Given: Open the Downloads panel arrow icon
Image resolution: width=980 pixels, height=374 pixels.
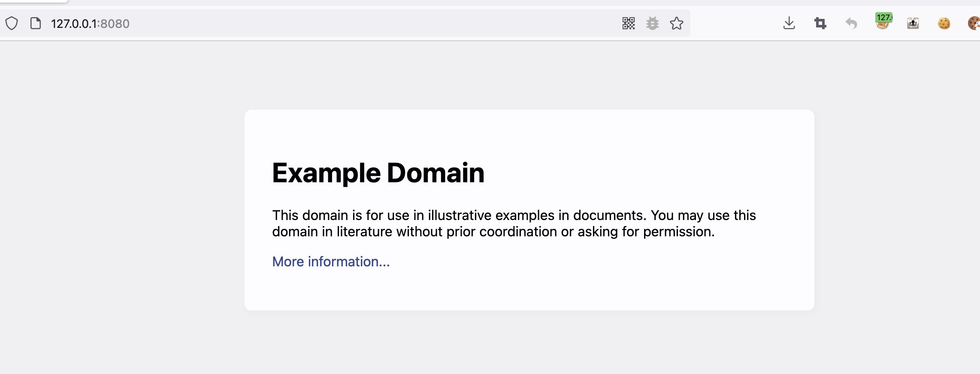Looking at the screenshot, I should (789, 23).
